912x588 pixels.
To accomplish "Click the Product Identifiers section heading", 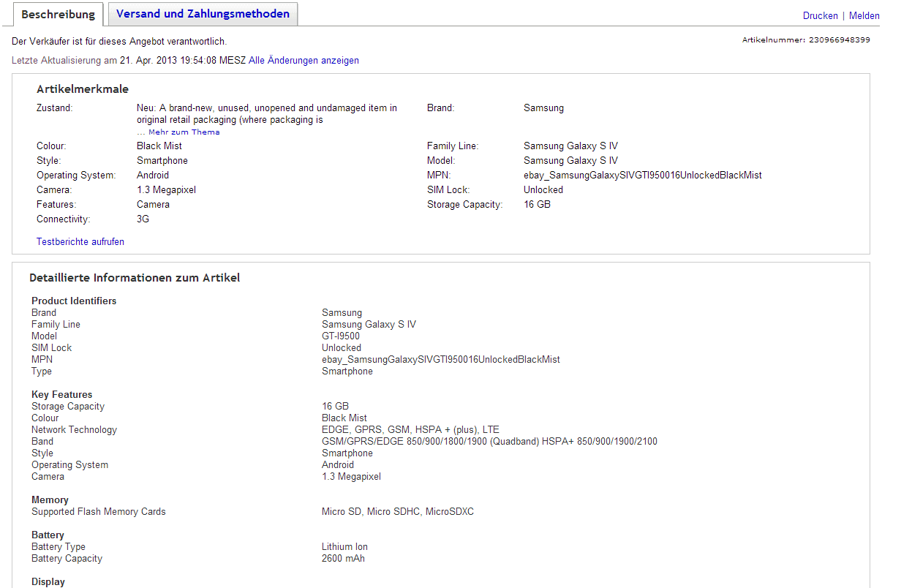I will 74,301.
